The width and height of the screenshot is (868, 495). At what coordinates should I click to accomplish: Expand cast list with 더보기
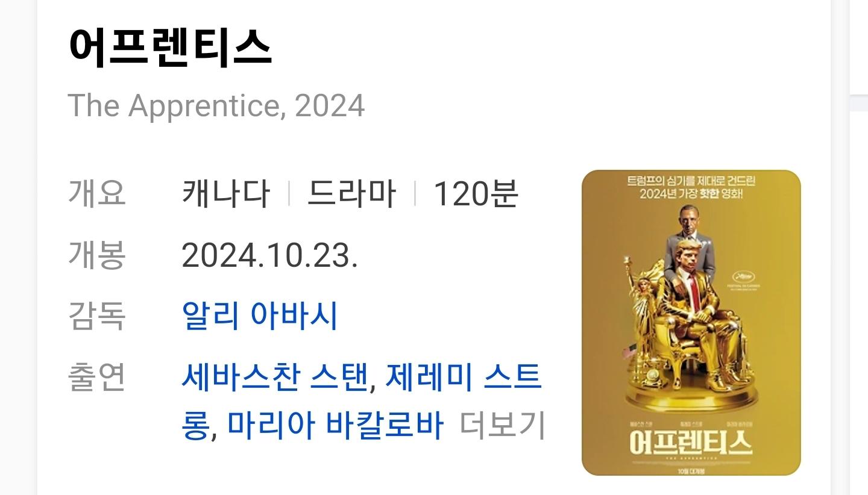click(502, 425)
